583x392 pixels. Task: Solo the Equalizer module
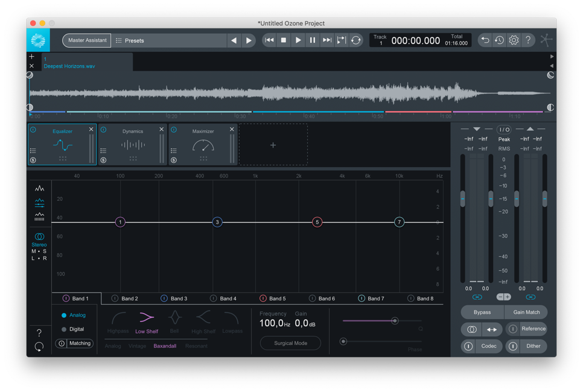pyautogui.click(x=33, y=160)
